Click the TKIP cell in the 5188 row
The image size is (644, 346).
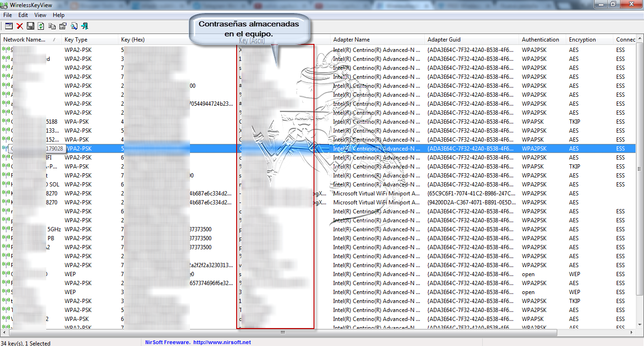coord(574,122)
